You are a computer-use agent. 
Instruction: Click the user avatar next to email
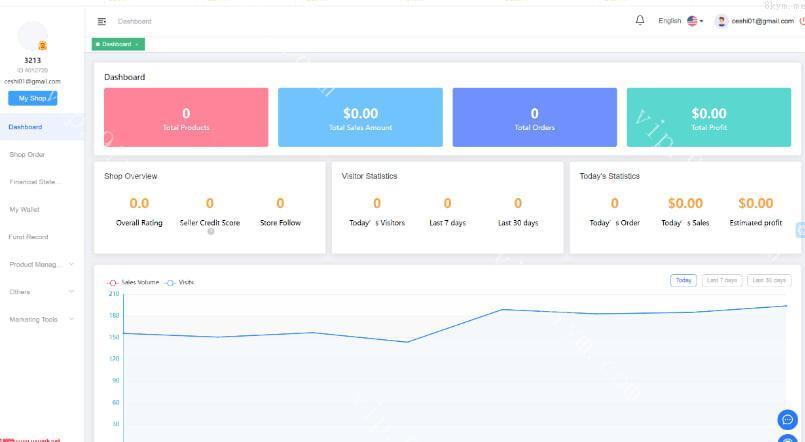coord(721,21)
